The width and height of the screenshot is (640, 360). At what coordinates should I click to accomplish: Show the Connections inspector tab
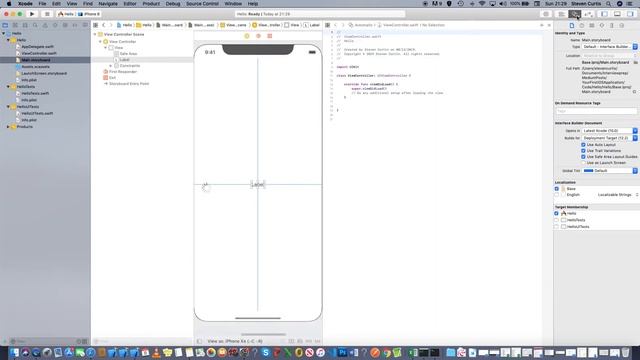coord(622,25)
